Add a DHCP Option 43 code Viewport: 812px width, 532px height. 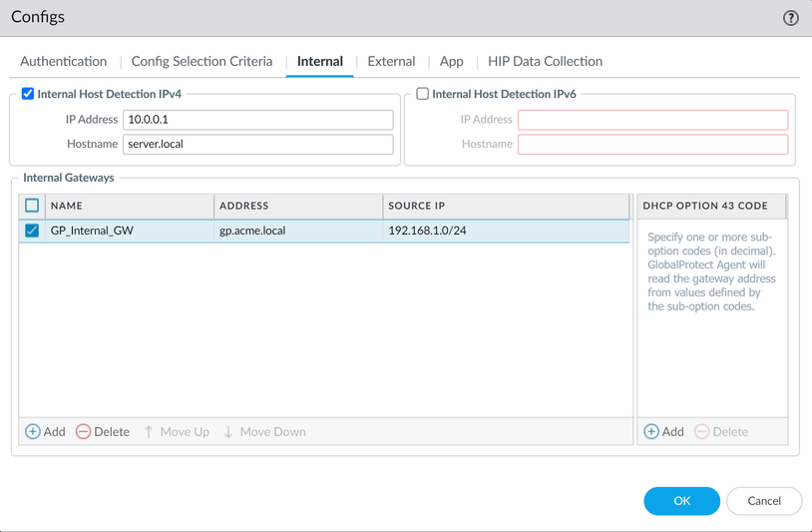point(663,431)
